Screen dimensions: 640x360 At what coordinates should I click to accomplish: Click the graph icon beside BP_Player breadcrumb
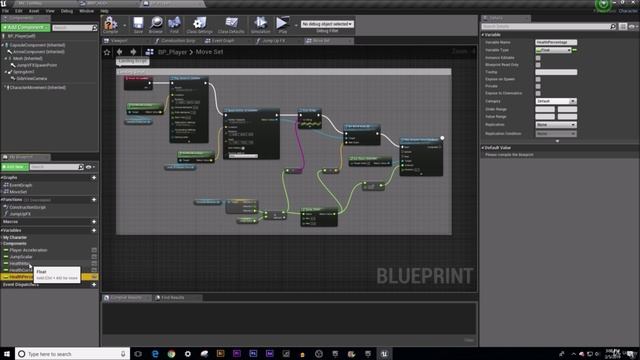click(150, 52)
